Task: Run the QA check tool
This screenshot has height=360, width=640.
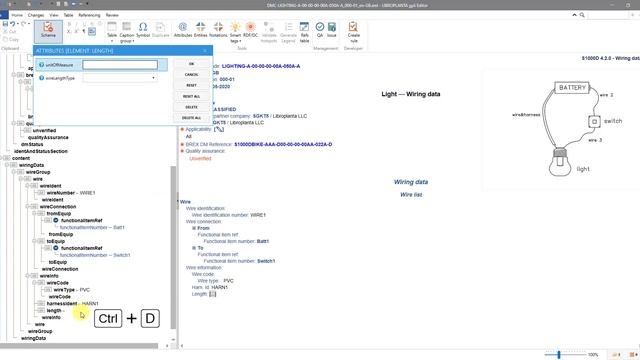Action: click(x=320, y=30)
